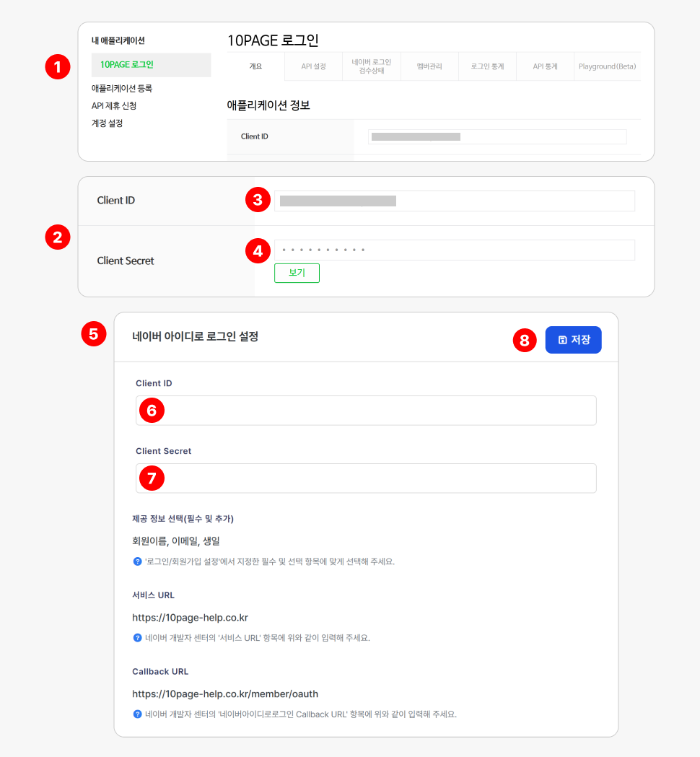
Task: Click the red number 5 badge
Action: (x=93, y=334)
